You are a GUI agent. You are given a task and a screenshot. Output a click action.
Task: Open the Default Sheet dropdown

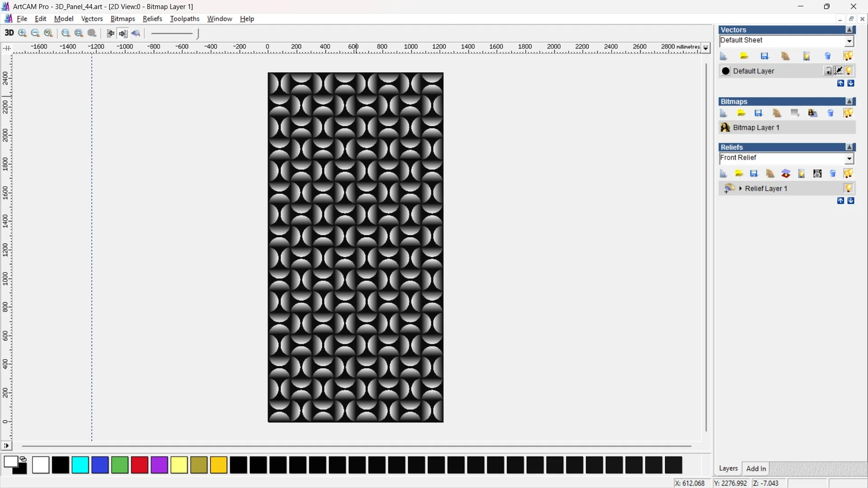[849, 41]
